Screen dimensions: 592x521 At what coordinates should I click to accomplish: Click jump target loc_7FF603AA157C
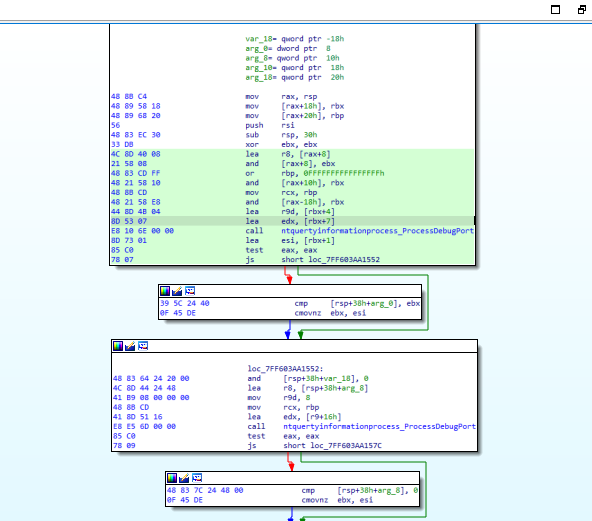coord(346,445)
